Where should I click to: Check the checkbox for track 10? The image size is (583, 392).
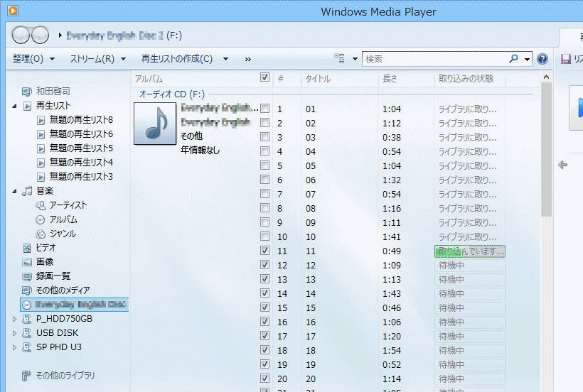coord(264,236)
